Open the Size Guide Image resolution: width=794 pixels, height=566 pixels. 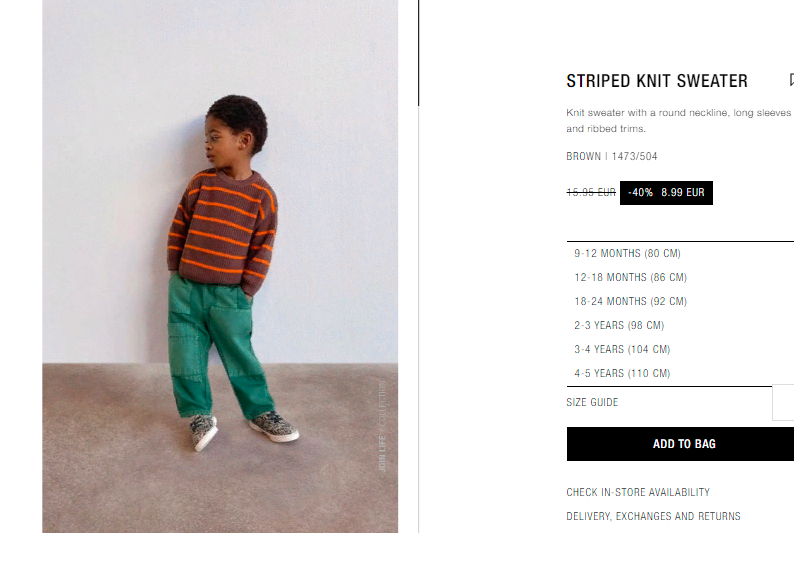[592, 402]
